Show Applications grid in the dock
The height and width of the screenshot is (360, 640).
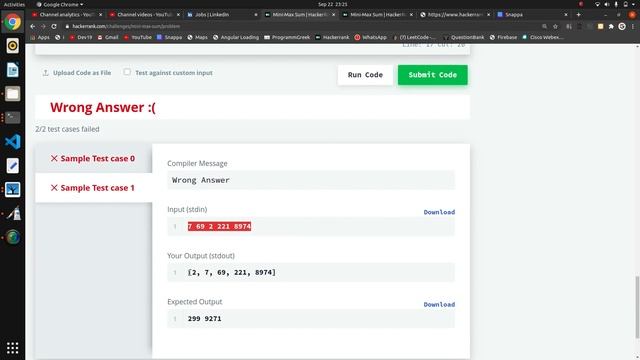click(13, 348)
